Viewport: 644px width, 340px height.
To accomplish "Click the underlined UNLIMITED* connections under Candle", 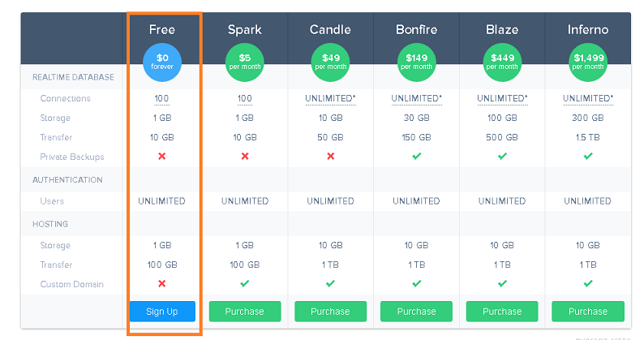I will (x=331, y=99).
